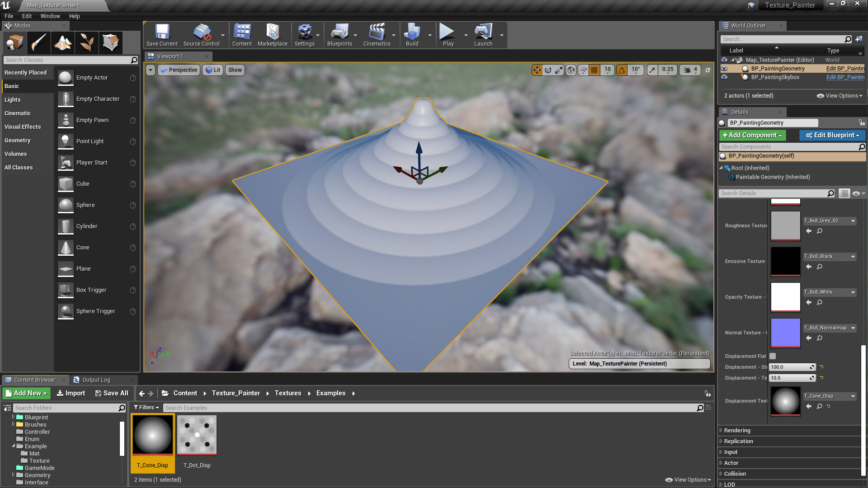Viewport: 868px width, 488px height.
Task: Select Lights category in Modes panel
Action: point(13,100)
